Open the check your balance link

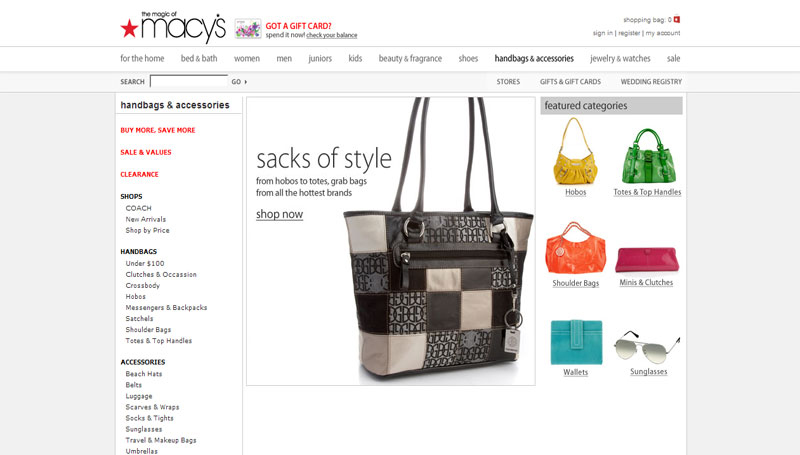point(332,35)
